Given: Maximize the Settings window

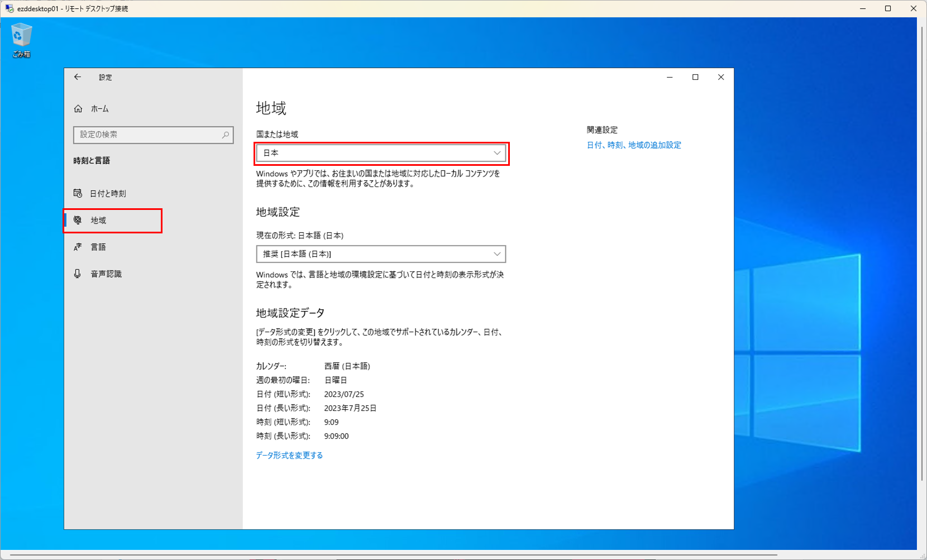Looking at the screenshot, I should [x=695, y=76].
